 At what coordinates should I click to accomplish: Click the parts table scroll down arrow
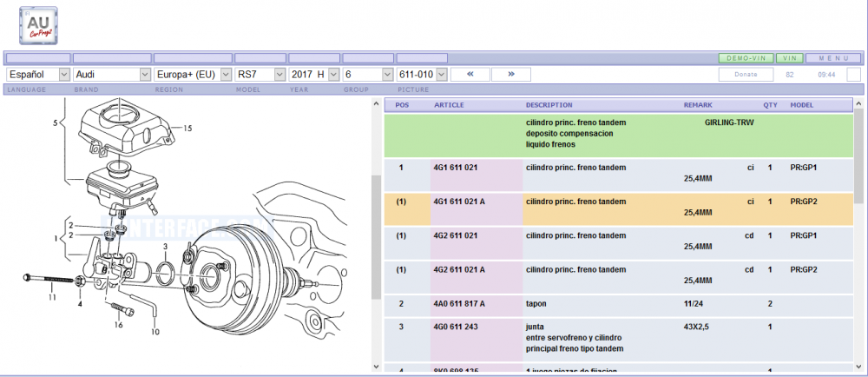click(858, 367)
